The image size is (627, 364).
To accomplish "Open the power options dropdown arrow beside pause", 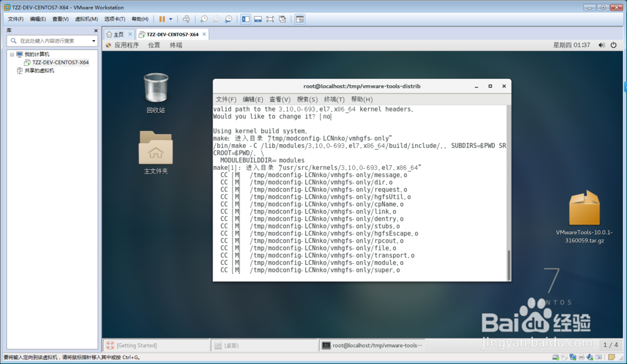I will [171, 19].
